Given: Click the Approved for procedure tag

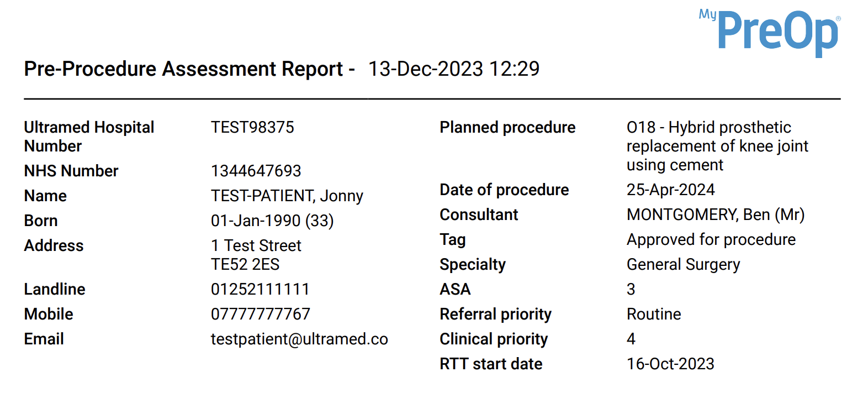Looking at the screenshot, I should click(x=711, y=239).
